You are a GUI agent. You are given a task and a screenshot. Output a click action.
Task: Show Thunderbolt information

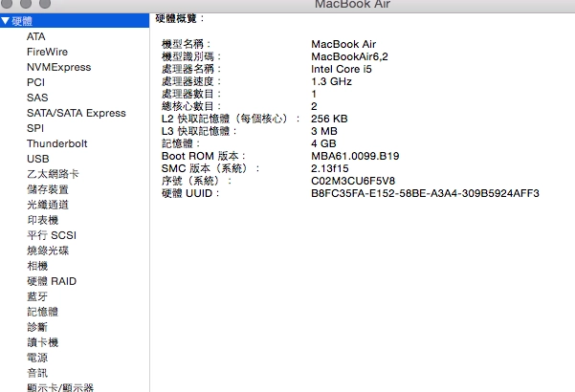point(57,143)
